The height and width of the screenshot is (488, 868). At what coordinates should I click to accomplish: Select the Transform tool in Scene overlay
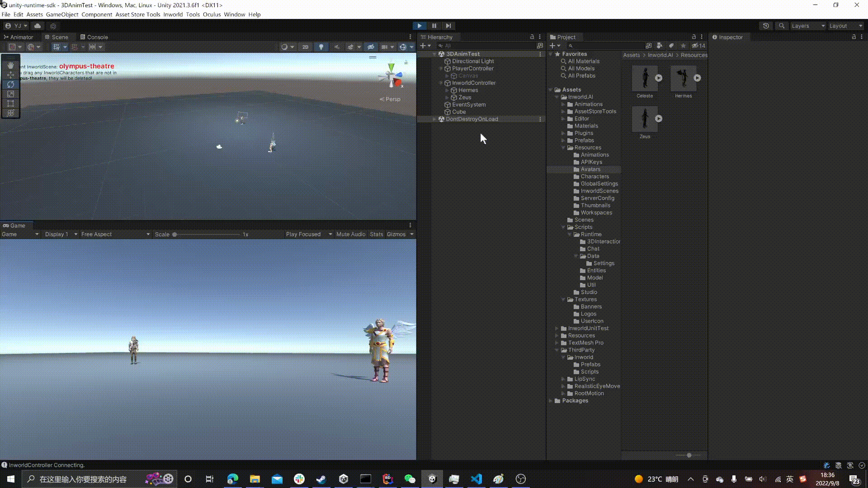10,113
